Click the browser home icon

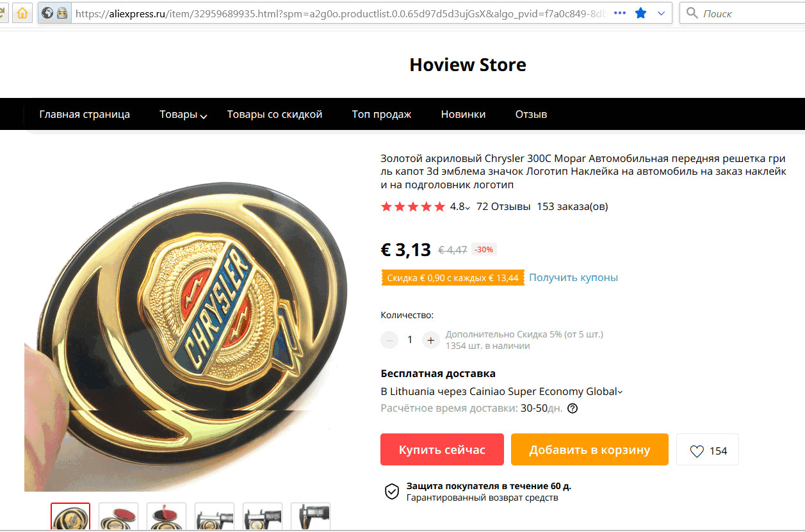coord(22,13)
